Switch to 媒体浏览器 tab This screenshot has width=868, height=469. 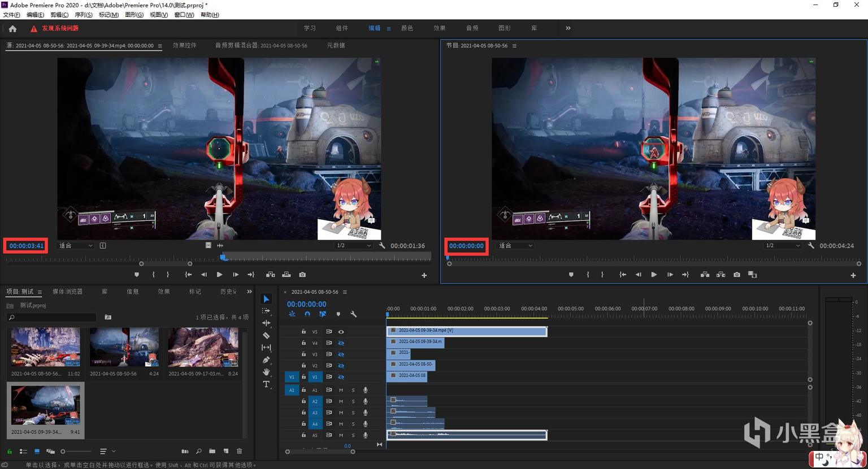pyautogui.click(x=67, y=292)
